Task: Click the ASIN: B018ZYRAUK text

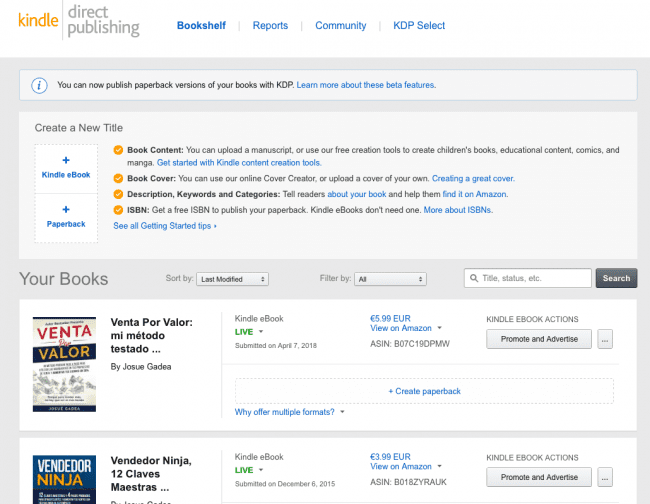Action: (408, 482)
